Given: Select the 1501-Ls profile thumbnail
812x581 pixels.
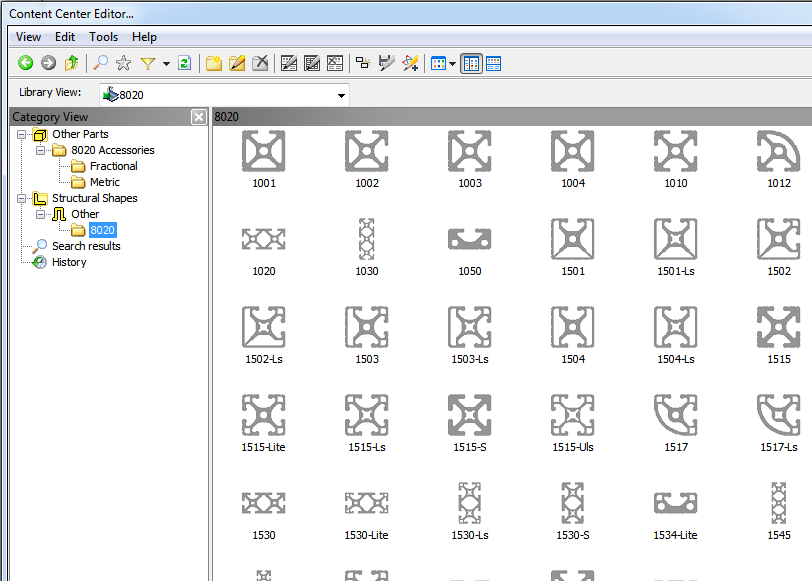Looking at the screenshot, I should [676, 239].
